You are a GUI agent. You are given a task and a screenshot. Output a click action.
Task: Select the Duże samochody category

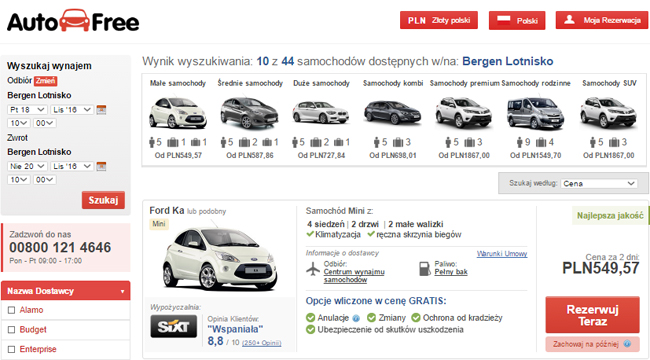(321, 119)
